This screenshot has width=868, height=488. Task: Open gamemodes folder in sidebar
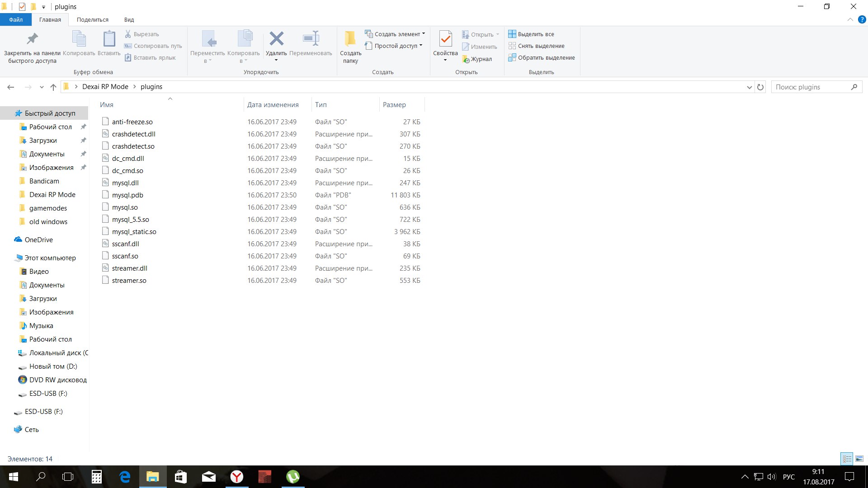tap(48, 208)
